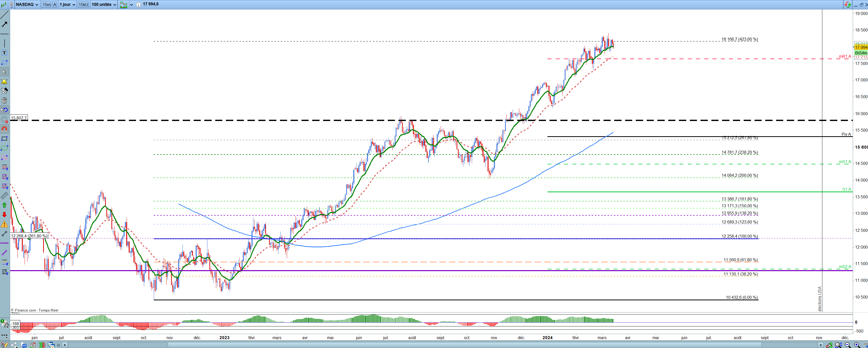Click the 15kU units shortcut button
This screenshot has width=868, height=348.
click(83, 5)
